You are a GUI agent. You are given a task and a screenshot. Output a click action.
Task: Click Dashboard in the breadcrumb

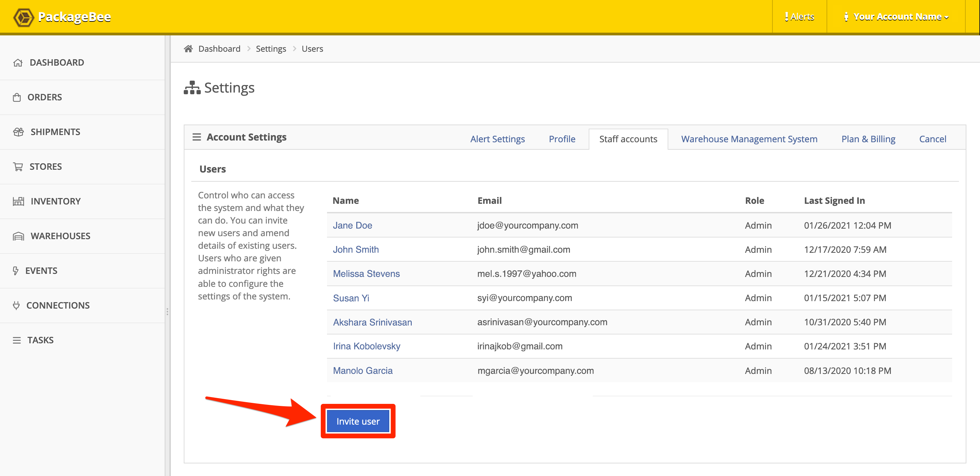[219, 49]
